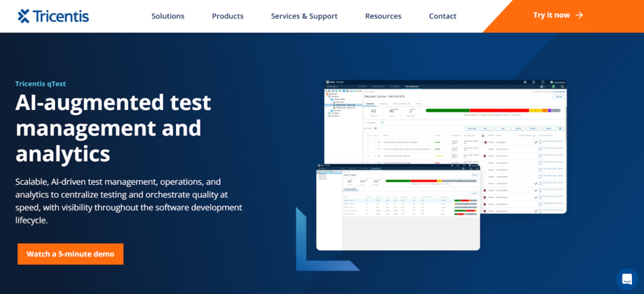Click the Tricentis logo

(53, 16)
